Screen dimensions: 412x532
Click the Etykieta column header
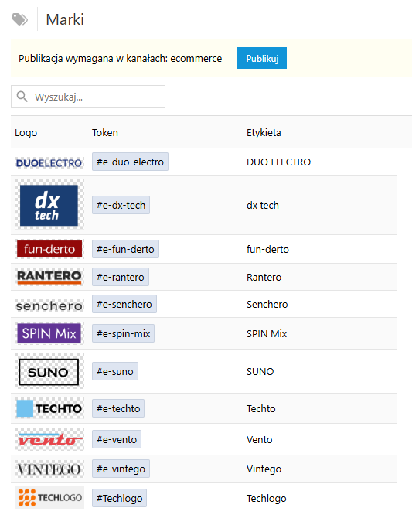(264, 133)
